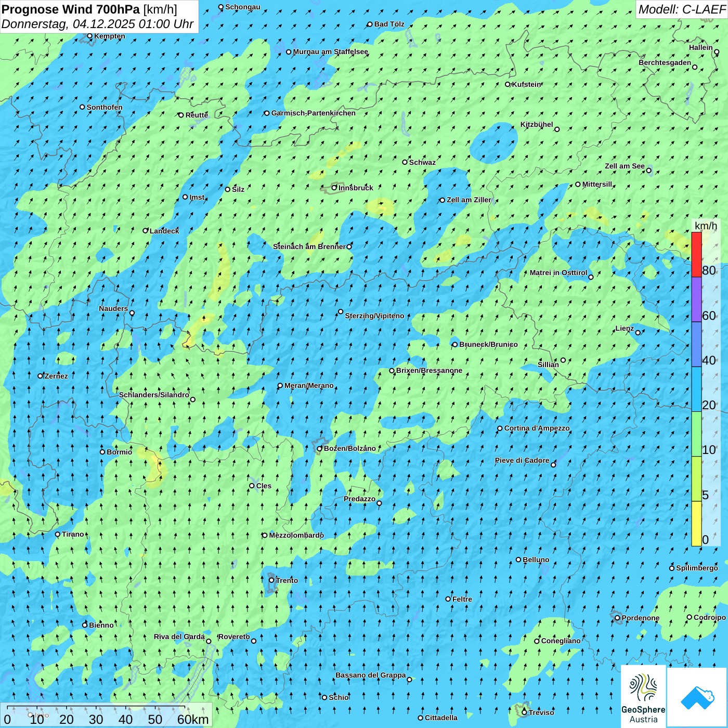Viewport: 728px width, 728px height.
Task: Click the Zell am Ziller label
Action: pos(469,200)
